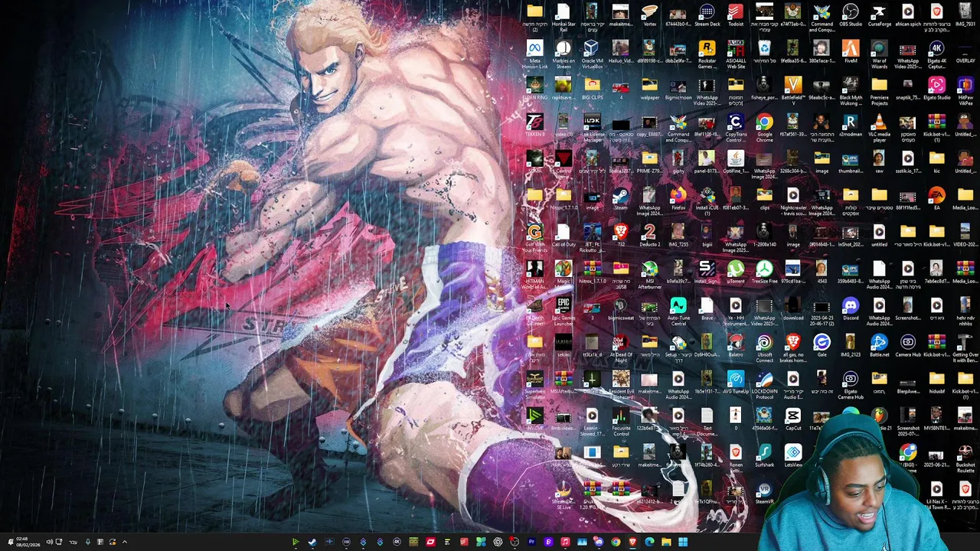
Task: Open Google Chrome desktop shortcut
Action: click(764, 128)
